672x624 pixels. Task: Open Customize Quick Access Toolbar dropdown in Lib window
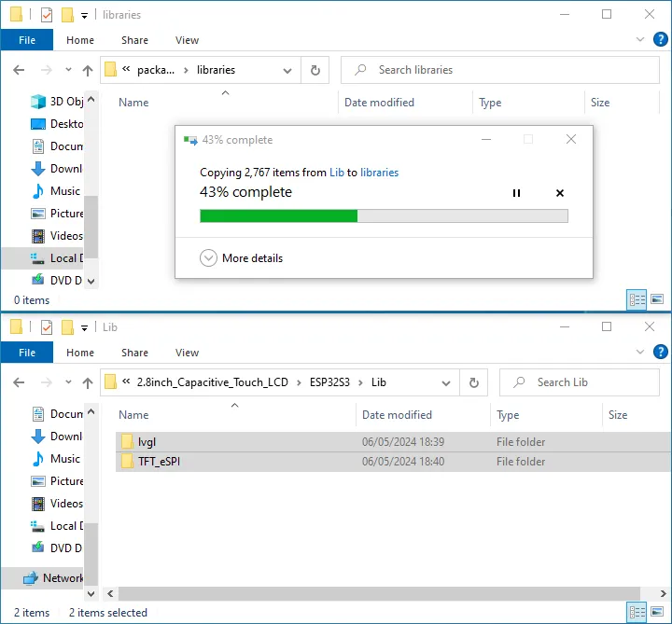tap(84, 328)
